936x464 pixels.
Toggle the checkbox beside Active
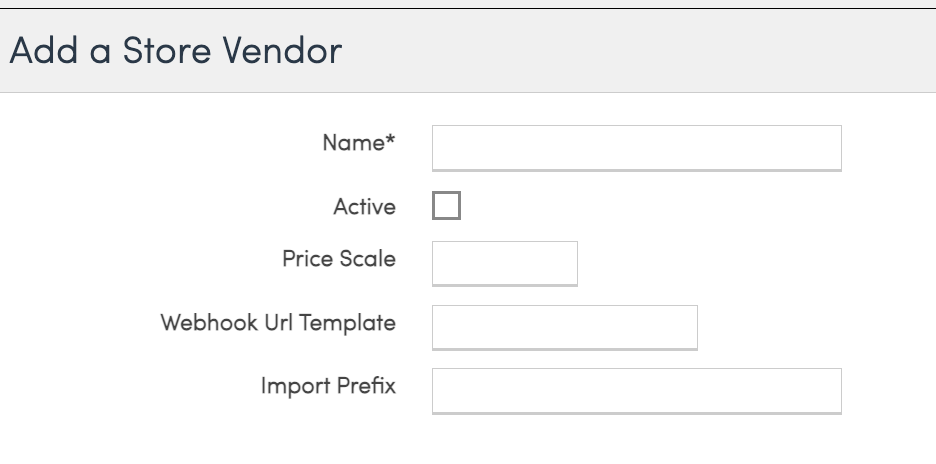pyautogui.click(x=447, y=205)
